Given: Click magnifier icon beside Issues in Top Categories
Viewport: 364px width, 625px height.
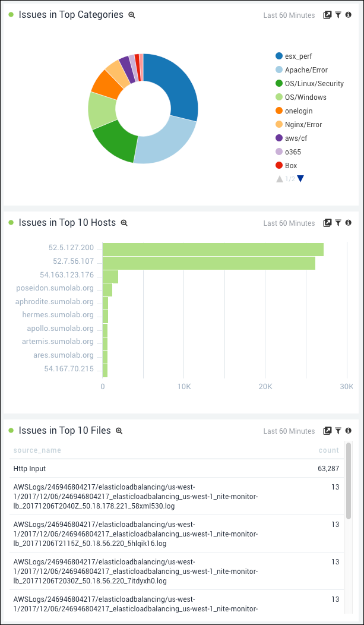Looking at the screenshot, I should pos(132,15).
